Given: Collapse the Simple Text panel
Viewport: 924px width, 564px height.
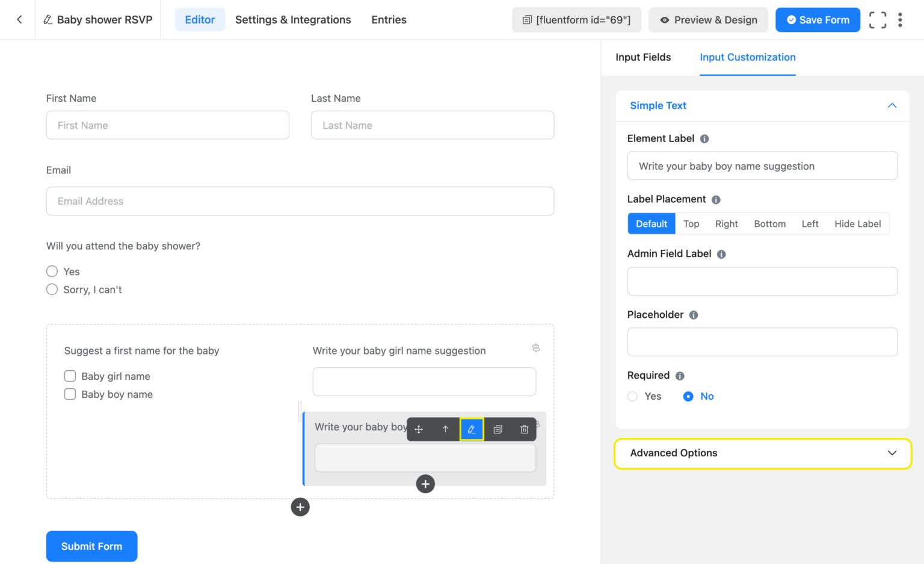Looking at the screenshot, I should pyautogui.click(x=892, y=105).
